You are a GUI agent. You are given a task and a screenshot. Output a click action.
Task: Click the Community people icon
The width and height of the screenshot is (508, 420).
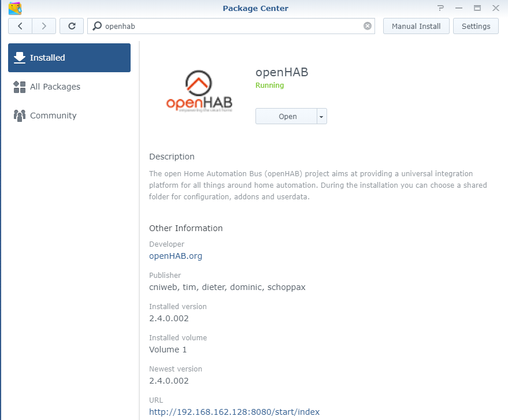point(20,116)
